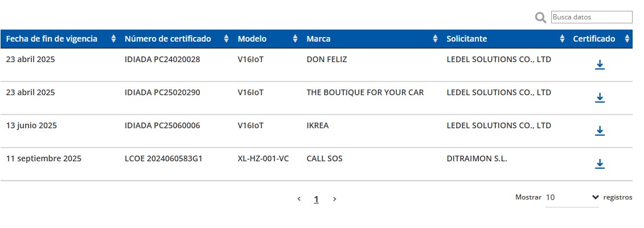This screenshot has width=644, height=228.
Task: Sort table by Marca arrows
Action: (x=435, y=39)
